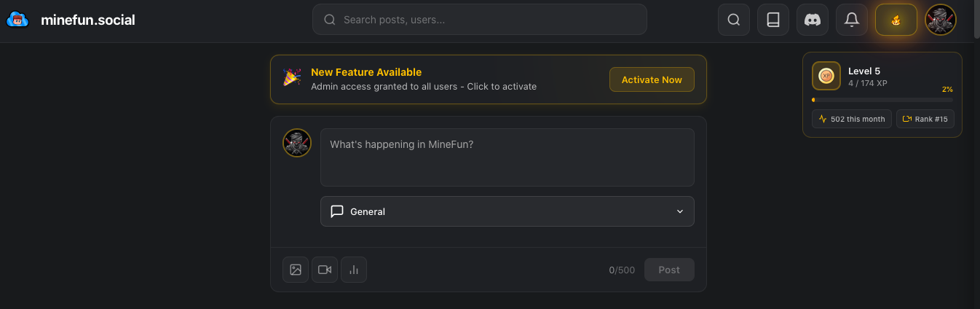Open the book guide icon
This screenshot has height=309, width=980.
tap(773, 20)
